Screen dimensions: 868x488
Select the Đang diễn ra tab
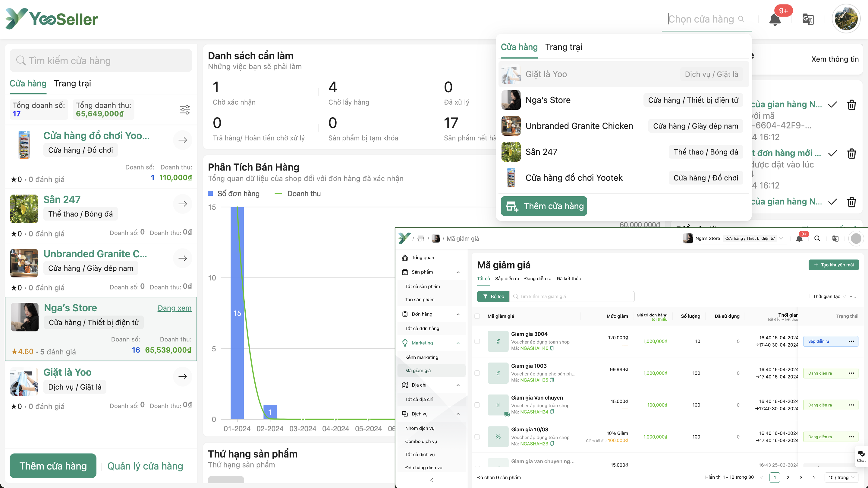coord(537,279)
